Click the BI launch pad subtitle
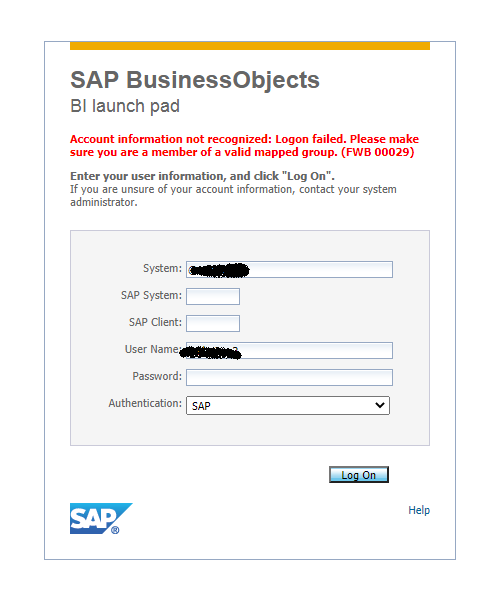The height and width of the screenshot is (589, 479). pos(125,106)
